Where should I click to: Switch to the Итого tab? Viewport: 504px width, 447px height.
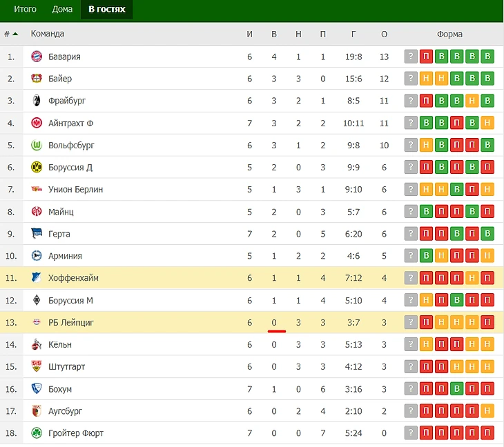(25, 10)
